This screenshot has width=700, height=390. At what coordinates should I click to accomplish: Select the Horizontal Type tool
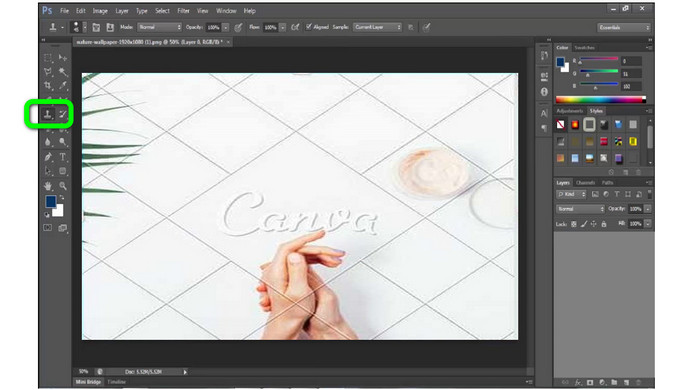click(63, 157)
